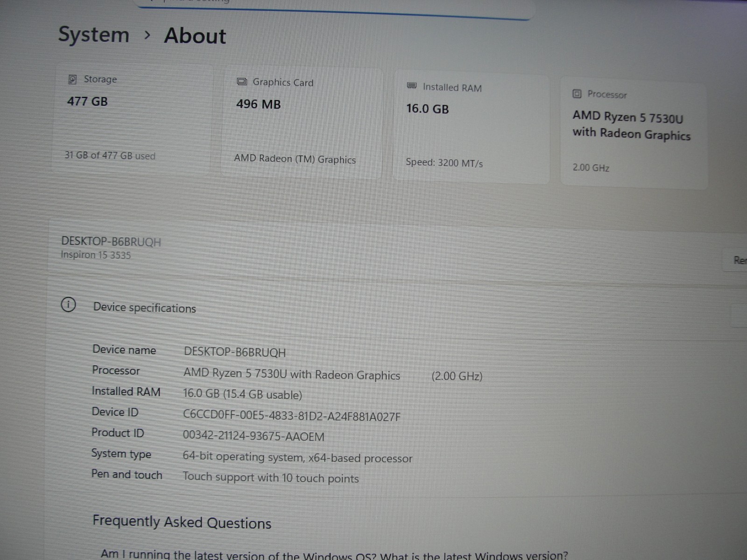Go back to System in breadcrumb
Image resolution: width=747 pixels, height=560 pixels.
[x=94, y=35]
